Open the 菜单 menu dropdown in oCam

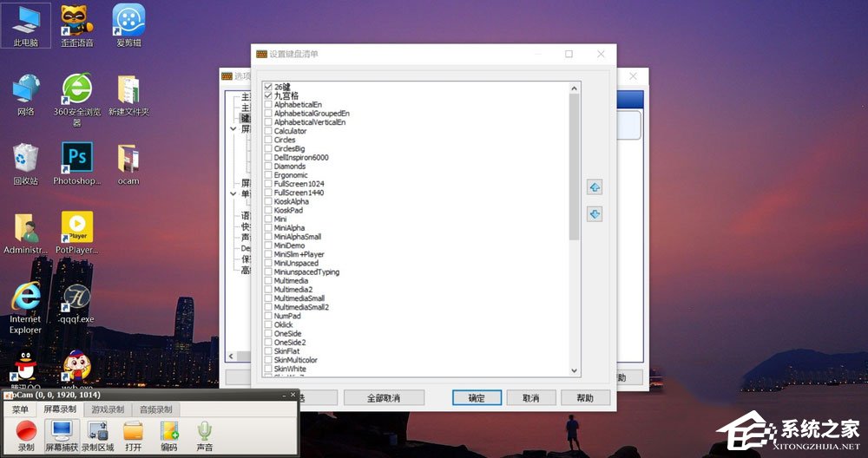point(20,409)
